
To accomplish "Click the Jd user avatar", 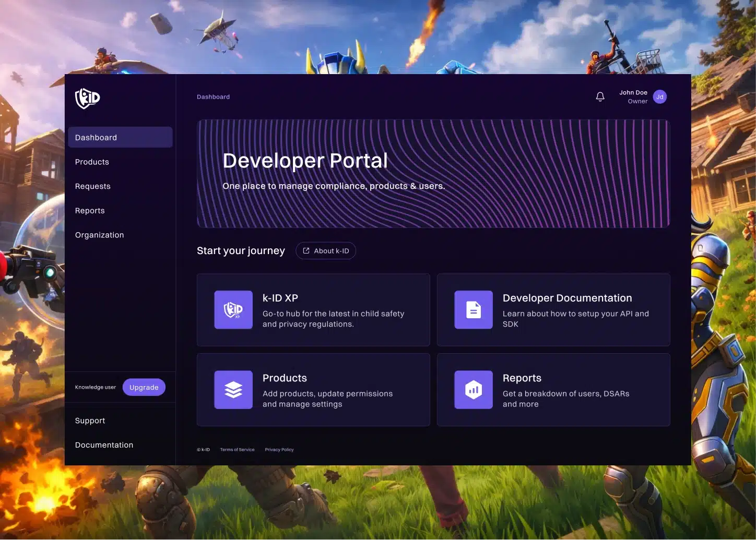I will 660,97.
